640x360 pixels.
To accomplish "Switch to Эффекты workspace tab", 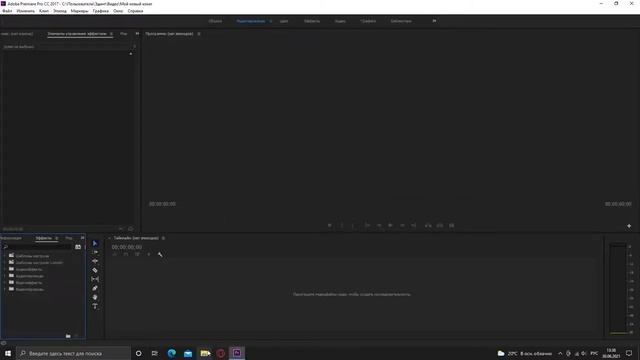I will tap(312, 21).
